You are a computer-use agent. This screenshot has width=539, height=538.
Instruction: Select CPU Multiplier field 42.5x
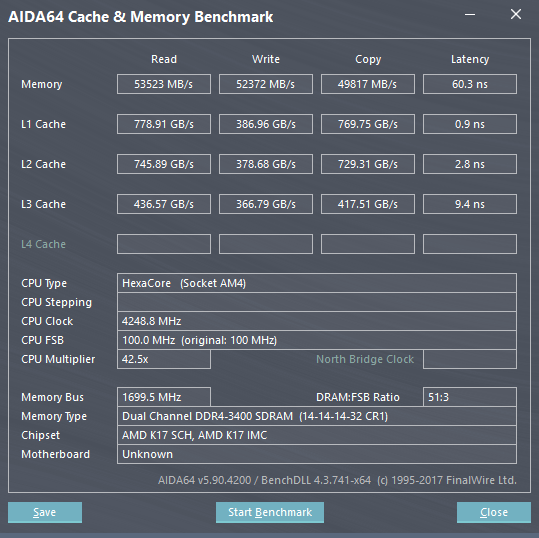tap(164, 359)
